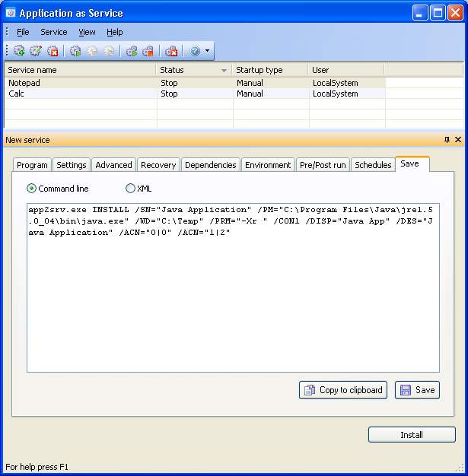Select the Calc service row

coord(195,94)
